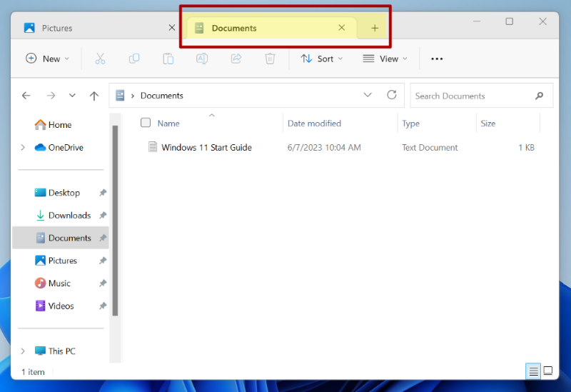Go up one folder level arrow

(x=94, y=96)
